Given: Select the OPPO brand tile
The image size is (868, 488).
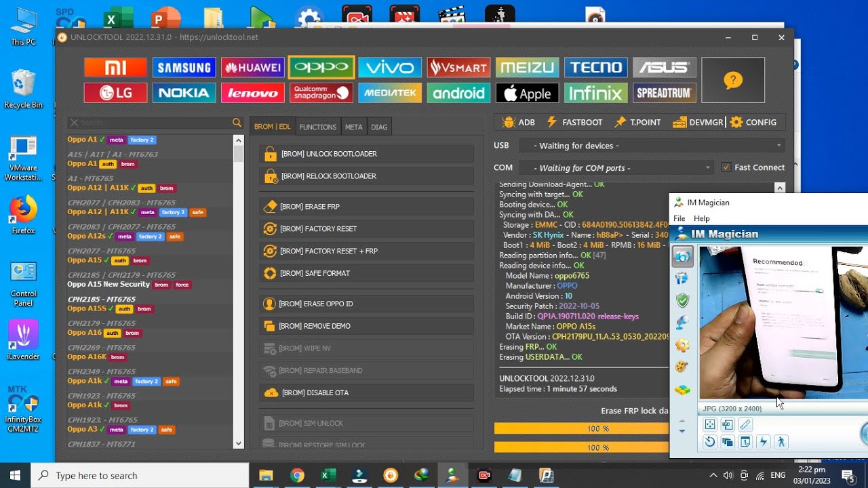Looking at the screenshot, I should (321, 67).
